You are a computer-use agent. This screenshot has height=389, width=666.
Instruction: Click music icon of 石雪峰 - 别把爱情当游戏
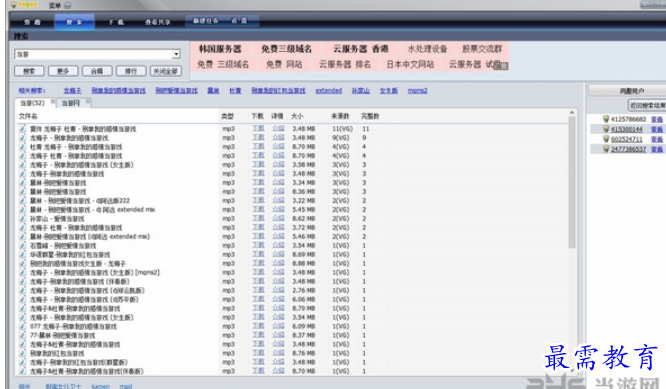coord(23,245)
